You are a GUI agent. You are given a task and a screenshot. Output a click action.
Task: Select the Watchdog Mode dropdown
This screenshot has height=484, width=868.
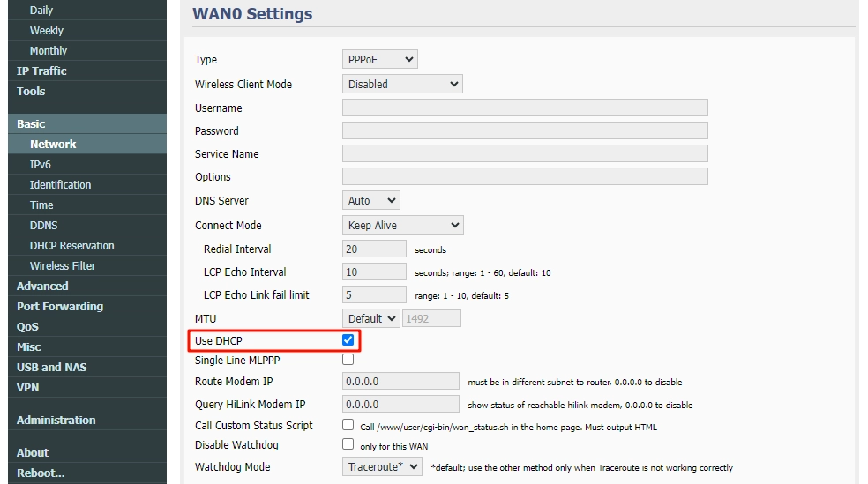click(382, 467)
